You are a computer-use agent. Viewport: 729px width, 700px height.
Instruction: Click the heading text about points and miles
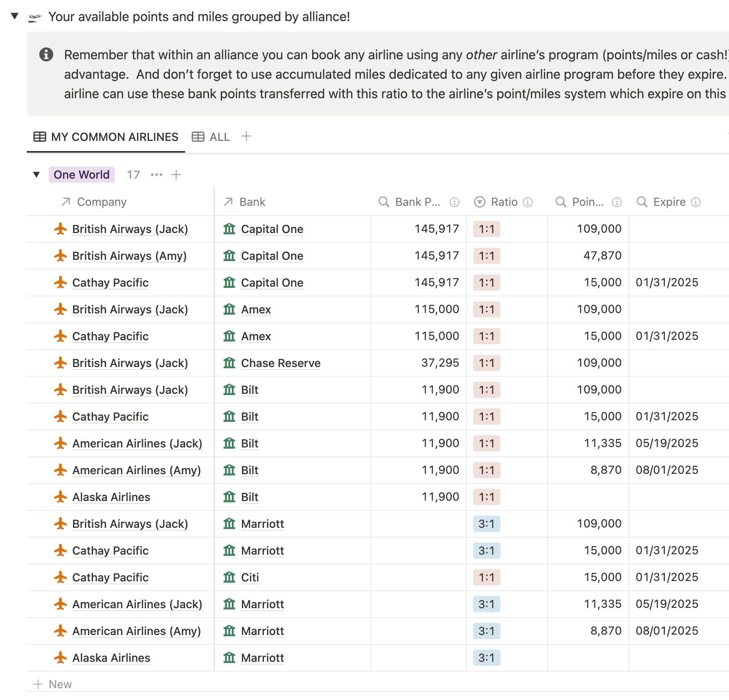pos(199,17)
